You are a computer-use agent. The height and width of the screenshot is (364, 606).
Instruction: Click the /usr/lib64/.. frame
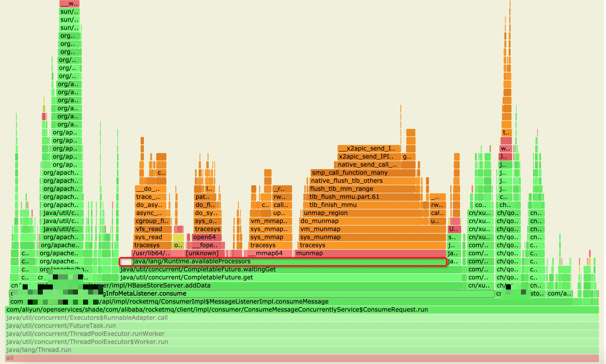tap(151, 253)
